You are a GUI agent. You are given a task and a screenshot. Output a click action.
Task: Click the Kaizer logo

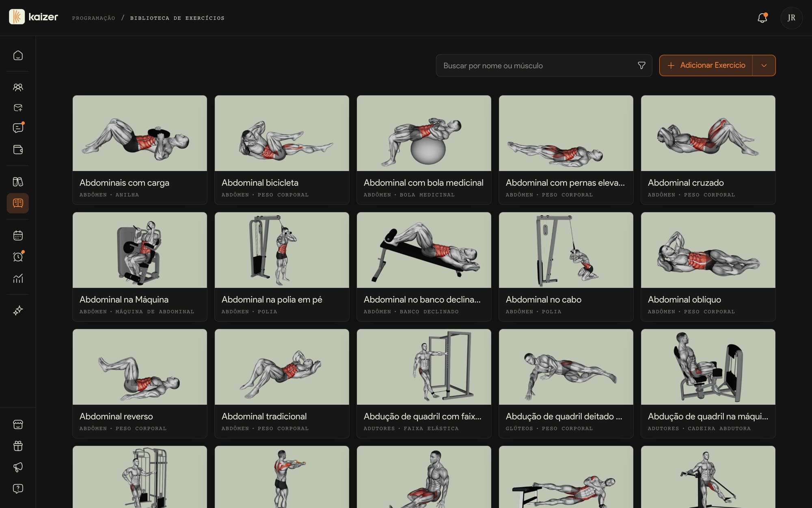[34, 17]
